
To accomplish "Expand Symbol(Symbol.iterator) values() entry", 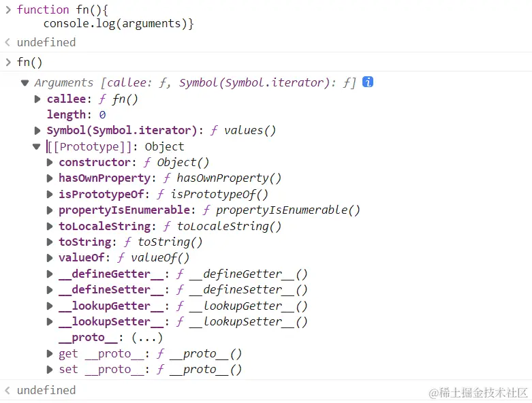I will point(37,131).
